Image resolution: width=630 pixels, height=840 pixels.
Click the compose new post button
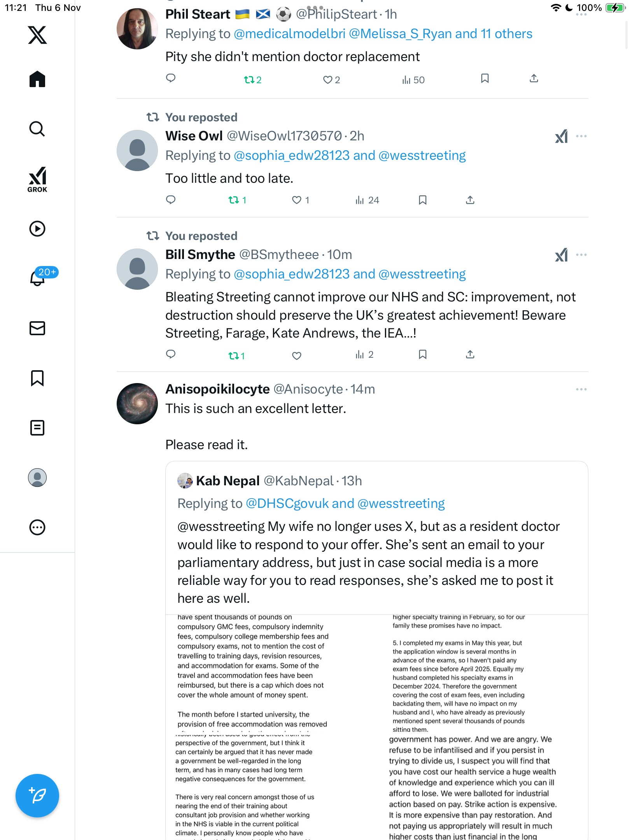coord(37,796)
